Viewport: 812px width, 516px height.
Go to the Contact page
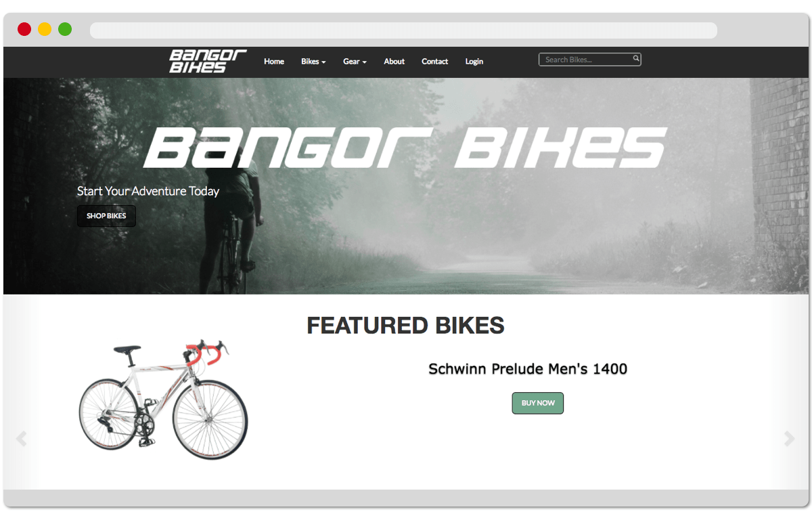(x=435, y=62)
